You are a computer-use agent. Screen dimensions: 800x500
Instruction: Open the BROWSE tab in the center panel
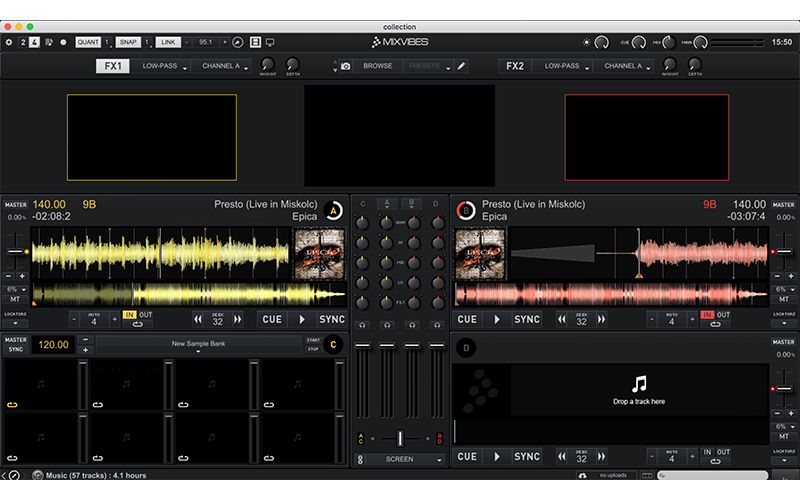coord(377,66)
